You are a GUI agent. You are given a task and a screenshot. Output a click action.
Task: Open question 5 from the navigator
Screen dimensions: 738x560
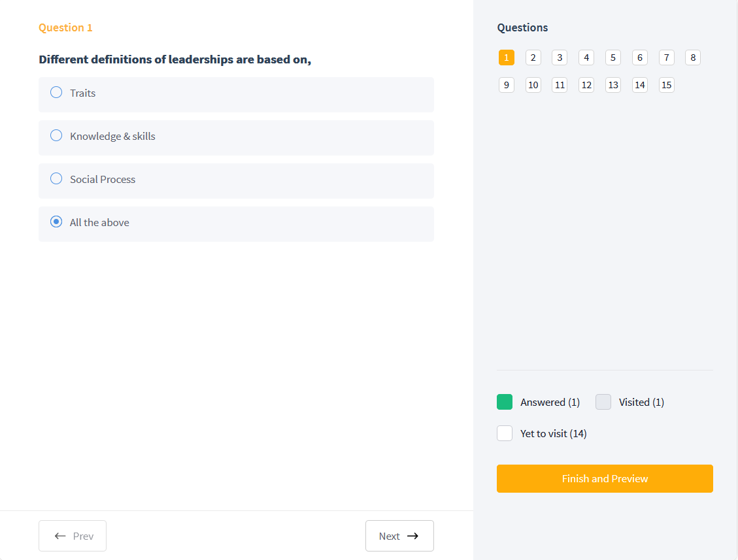(612, 58)
